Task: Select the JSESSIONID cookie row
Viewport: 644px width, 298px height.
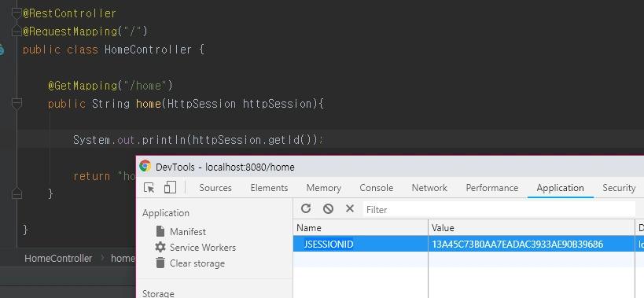Action: point(468,245)
